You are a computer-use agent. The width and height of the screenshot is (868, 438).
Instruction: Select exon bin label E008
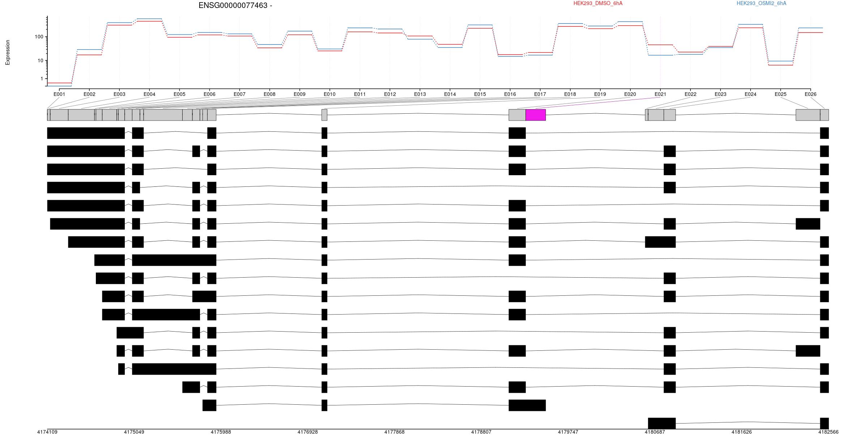pos(269,94)
